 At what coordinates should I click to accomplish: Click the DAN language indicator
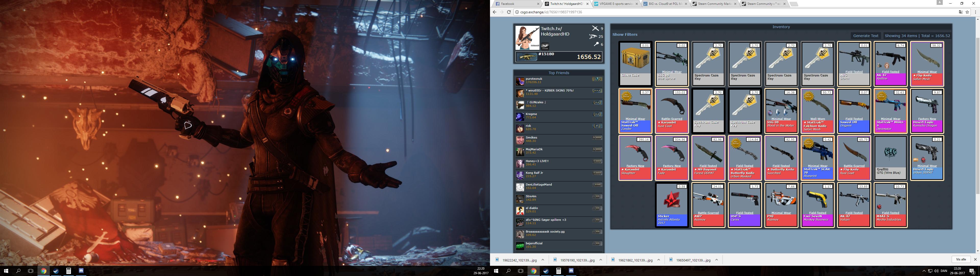[944, 271]
